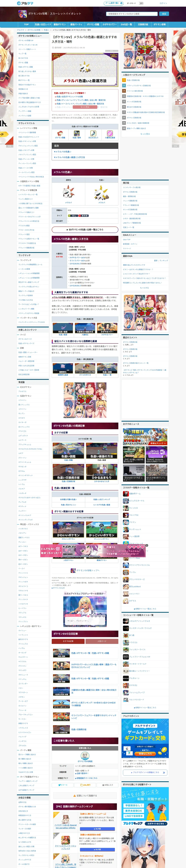Open the ペルソナ5X game icon
The width and height of the screenshot is (186, 868).
tap(126, 515)
